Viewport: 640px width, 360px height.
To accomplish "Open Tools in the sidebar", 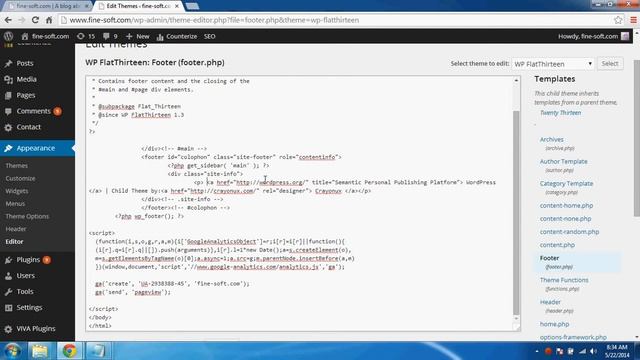I will click(25, 291).
